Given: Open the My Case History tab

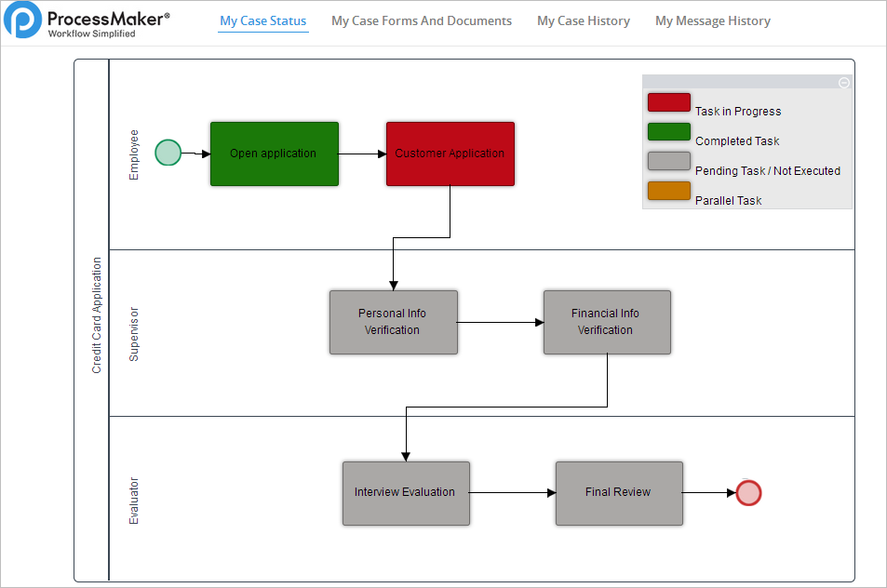Looking at the screenshot, I should 584,20.
